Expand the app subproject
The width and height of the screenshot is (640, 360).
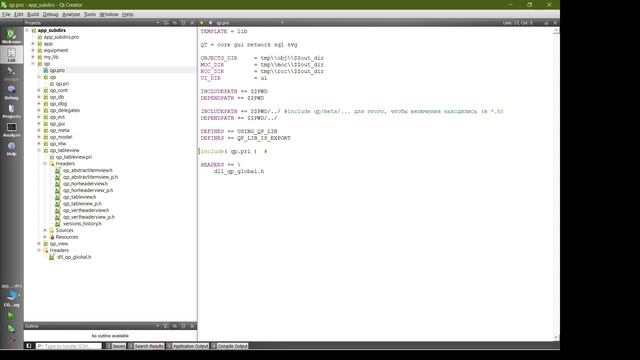click(33, 44)
